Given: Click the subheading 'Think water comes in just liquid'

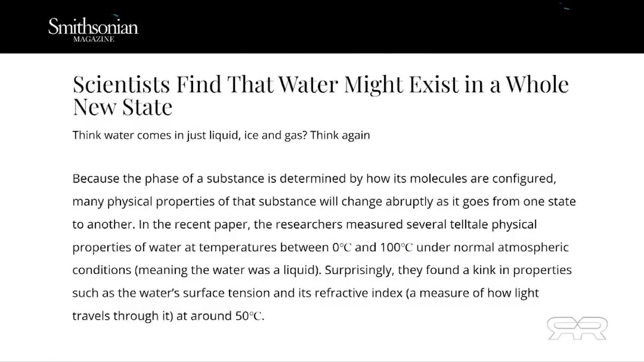Looking at the screenshot, I should (x=156, y=135).
